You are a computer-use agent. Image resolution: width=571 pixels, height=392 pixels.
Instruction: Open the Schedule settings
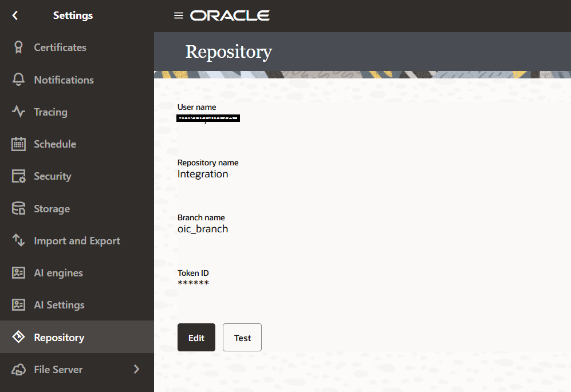(77, 144)
